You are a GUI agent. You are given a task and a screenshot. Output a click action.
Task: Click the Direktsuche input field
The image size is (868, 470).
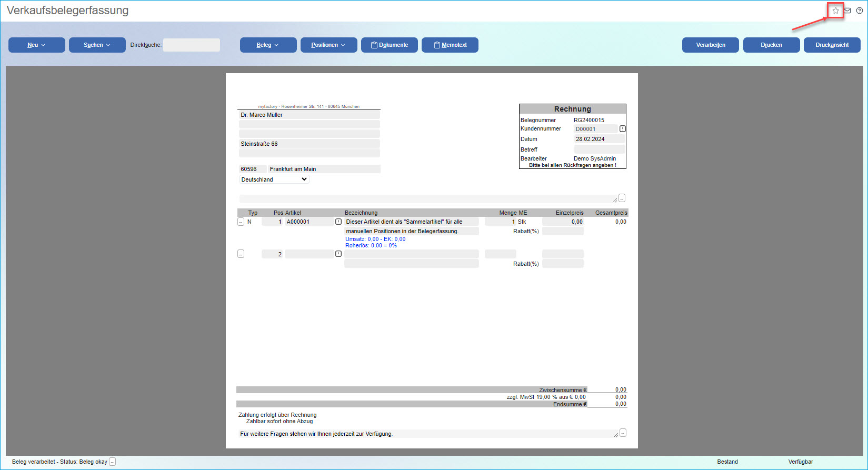tap(192, 45)
